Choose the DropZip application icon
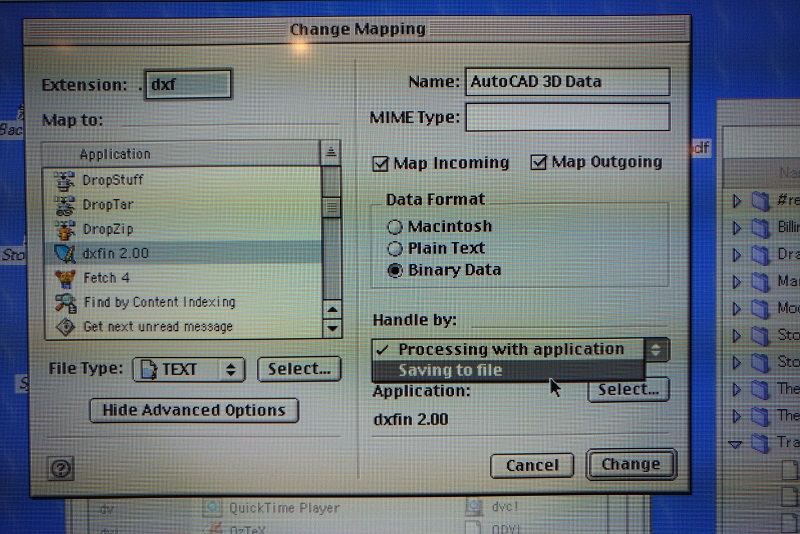The width and height of the screenshot is (800, 534). pyautogui.click(x=64, y=230)
